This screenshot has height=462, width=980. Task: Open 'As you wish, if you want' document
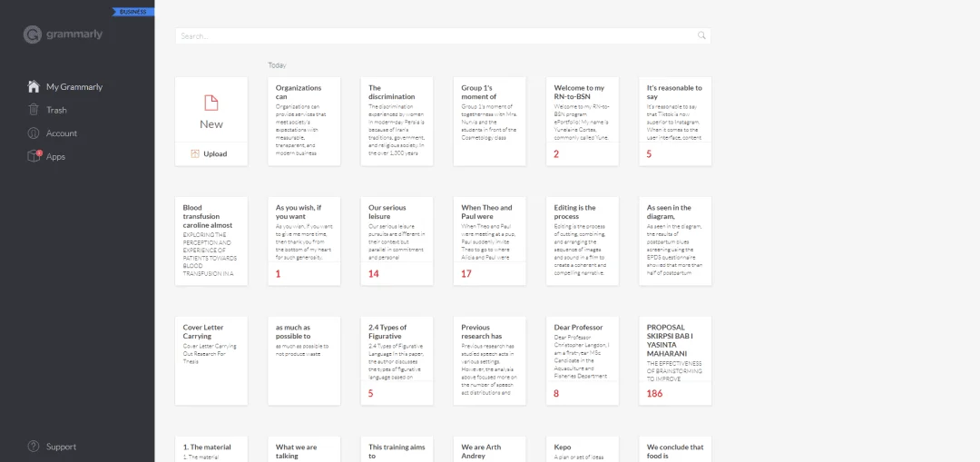304,241
